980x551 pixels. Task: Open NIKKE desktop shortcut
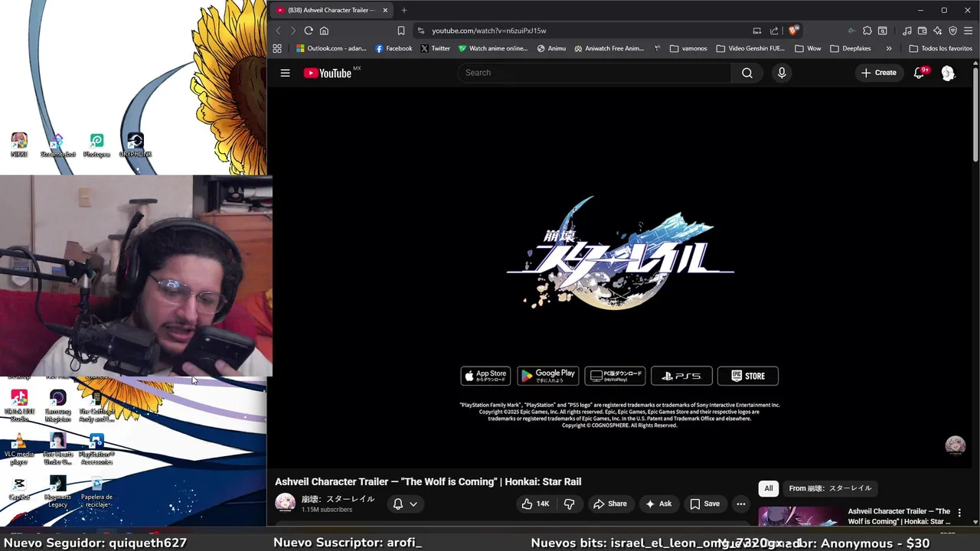click(x=19, y=145)
